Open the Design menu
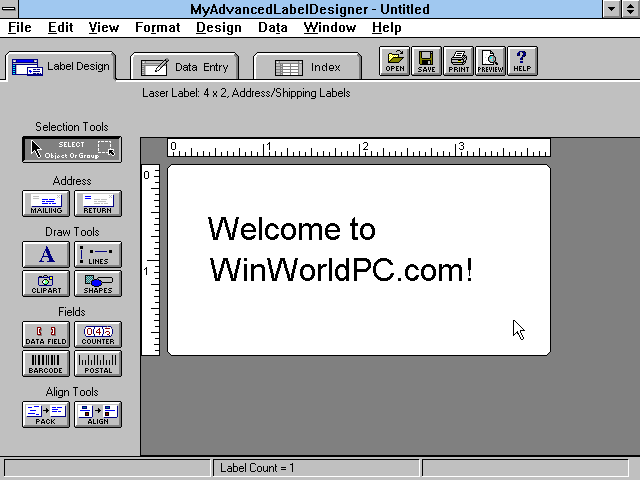 click(219, 28)
